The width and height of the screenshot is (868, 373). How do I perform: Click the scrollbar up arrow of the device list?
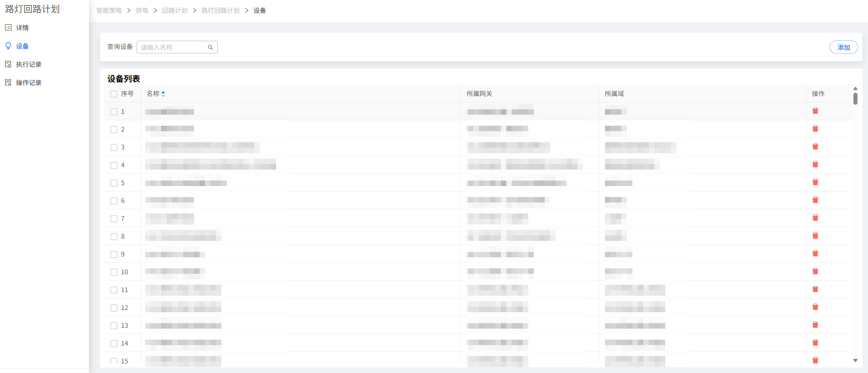tap(855, 89)
